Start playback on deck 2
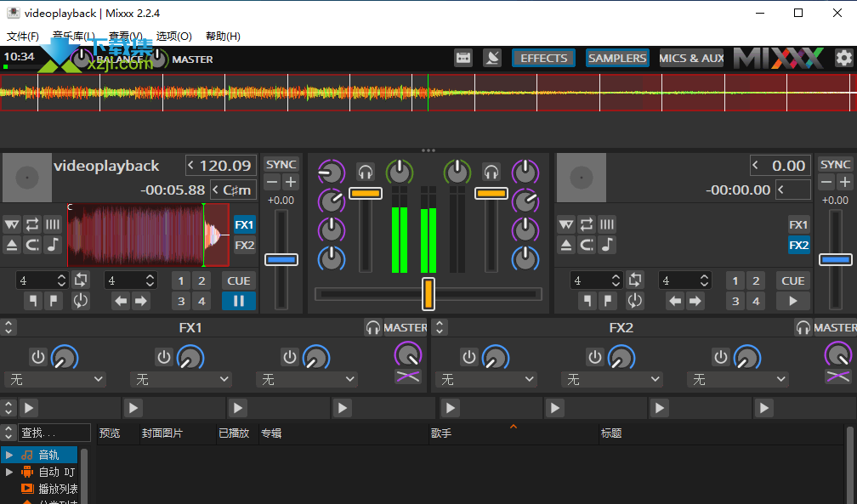Screen dimensions: 857x504 tap(793, 301)
